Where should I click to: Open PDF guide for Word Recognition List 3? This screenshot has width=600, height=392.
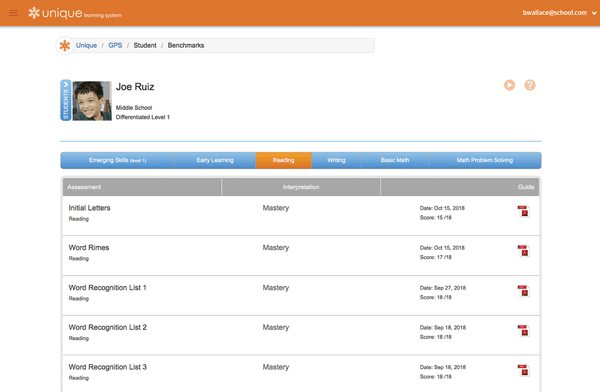pyautogui.click(x=523, y=371)
